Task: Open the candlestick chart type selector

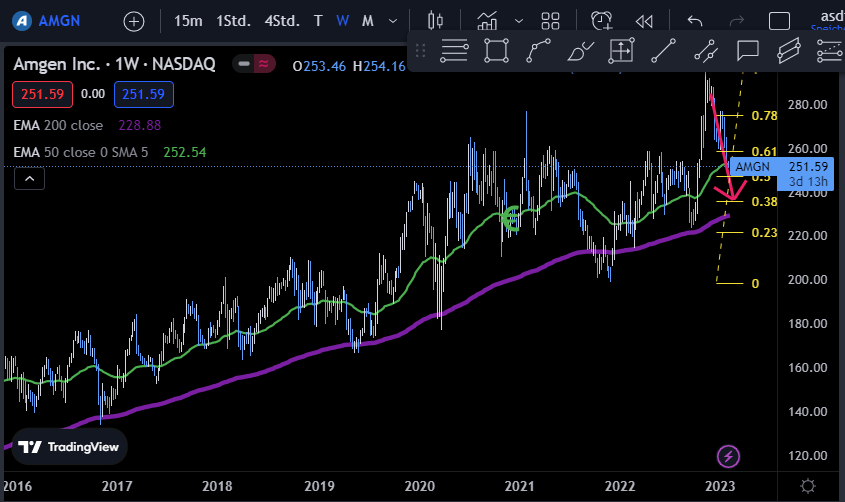Action: click(435, 21)
